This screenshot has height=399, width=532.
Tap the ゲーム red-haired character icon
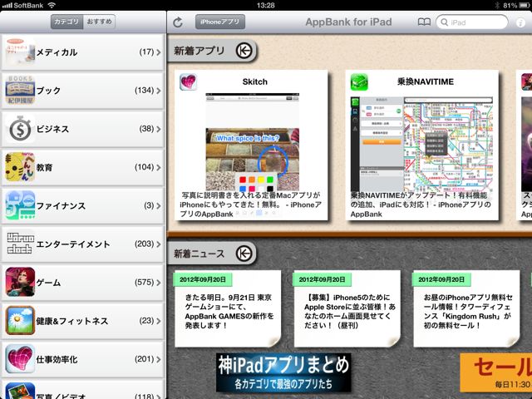20,282
